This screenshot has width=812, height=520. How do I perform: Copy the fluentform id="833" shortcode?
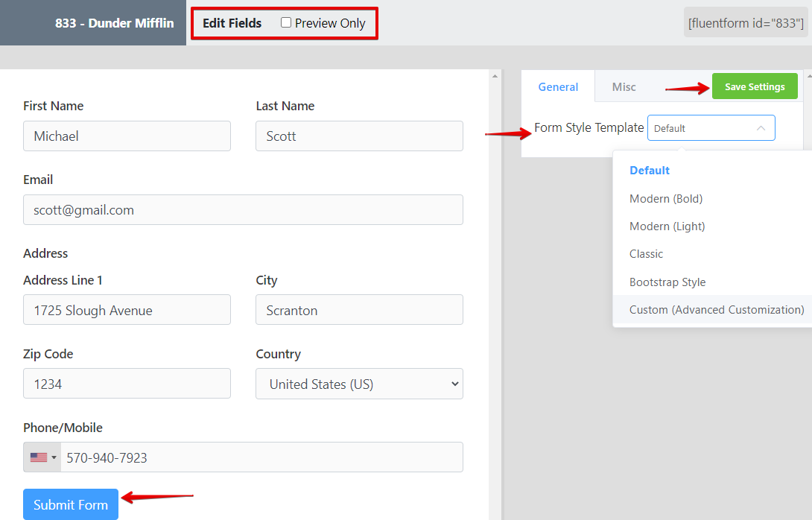[x=746, y=23]
